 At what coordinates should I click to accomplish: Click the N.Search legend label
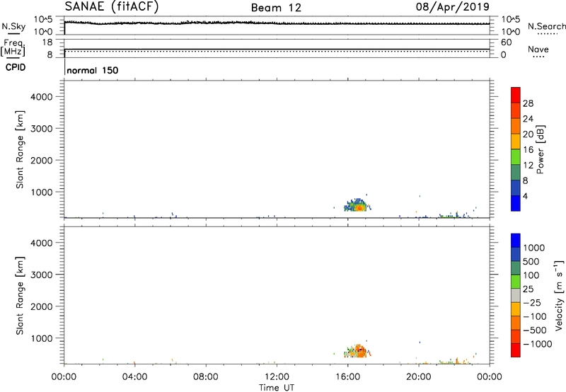(546, 26)
